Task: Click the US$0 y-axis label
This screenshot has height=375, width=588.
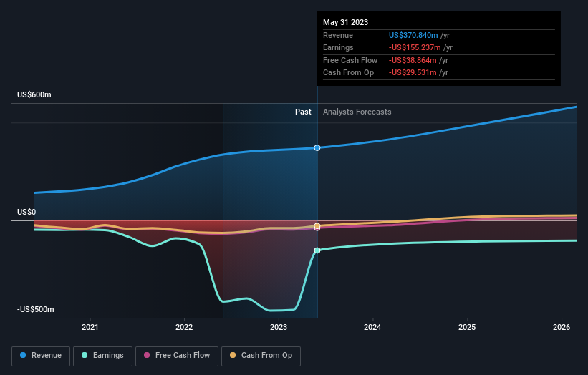Action: (x=26, y=212)
